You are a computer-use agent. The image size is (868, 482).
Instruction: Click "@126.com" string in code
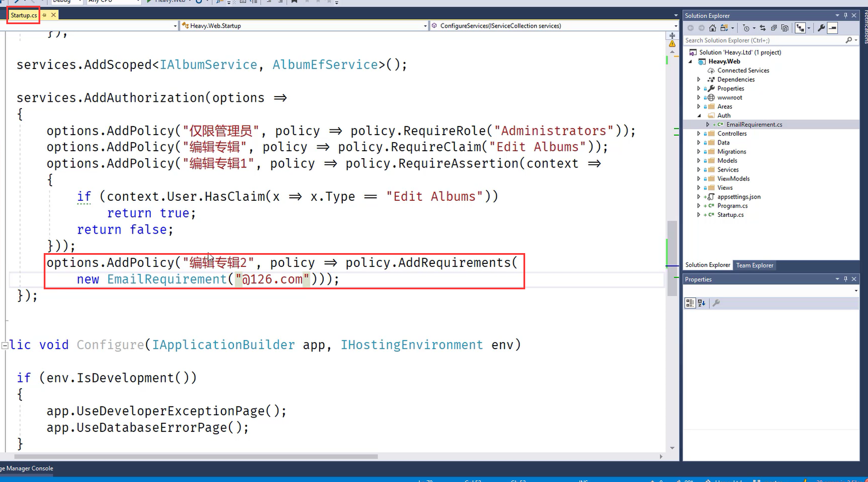click(x=273, y=279)
